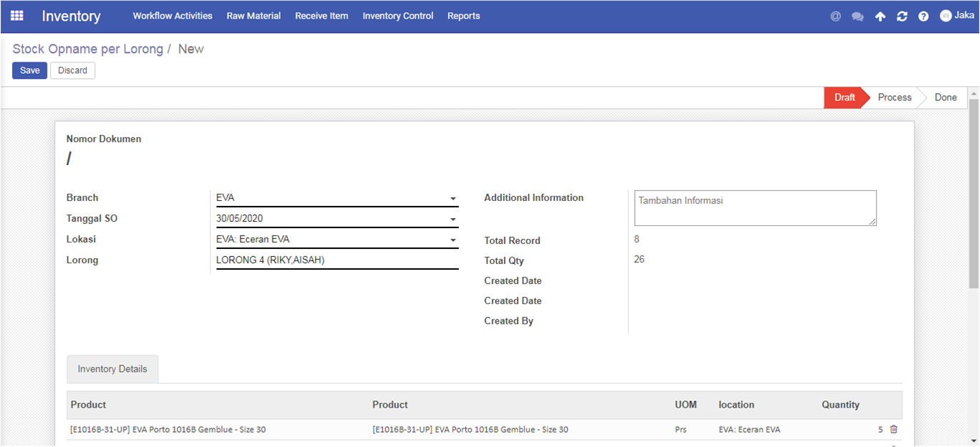The height and width of the screenshot is (447, 980).
Task: Expand the Lokasi dropdown
Action: (453, 240)
